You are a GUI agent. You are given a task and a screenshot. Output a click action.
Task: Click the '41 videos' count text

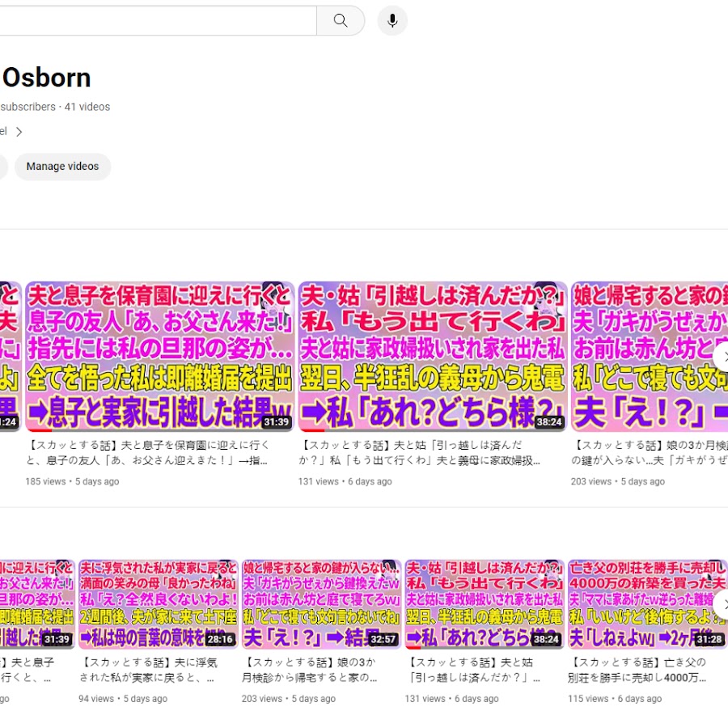pos(87,107)
